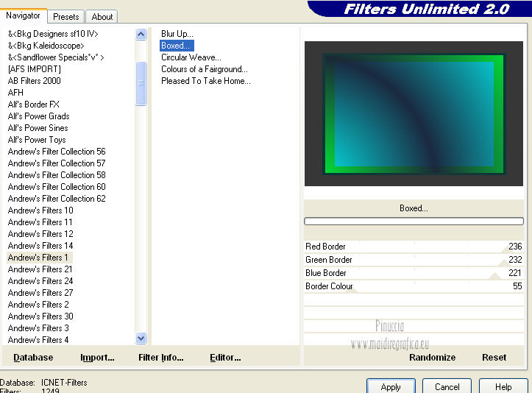Select Andrew's Filters 10

40,210
